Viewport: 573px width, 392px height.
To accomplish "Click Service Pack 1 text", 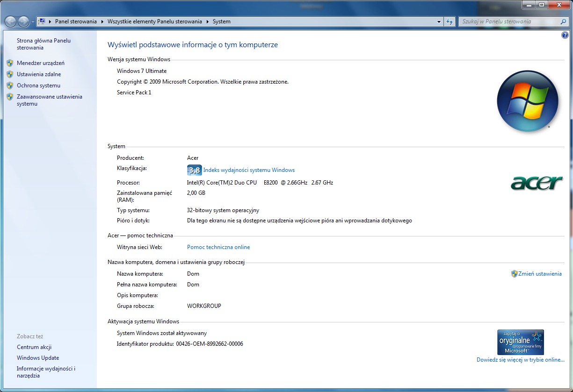I will coord(134,93).
